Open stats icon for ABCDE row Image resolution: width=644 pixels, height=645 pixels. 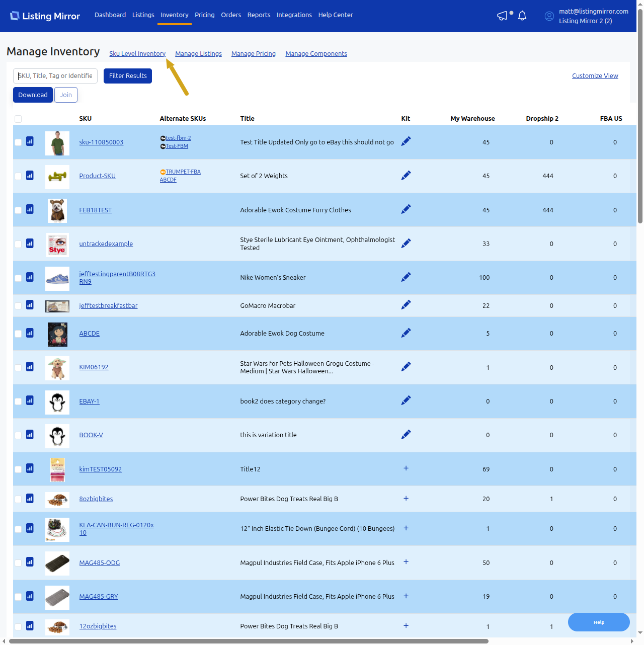[x=30, y=333]
